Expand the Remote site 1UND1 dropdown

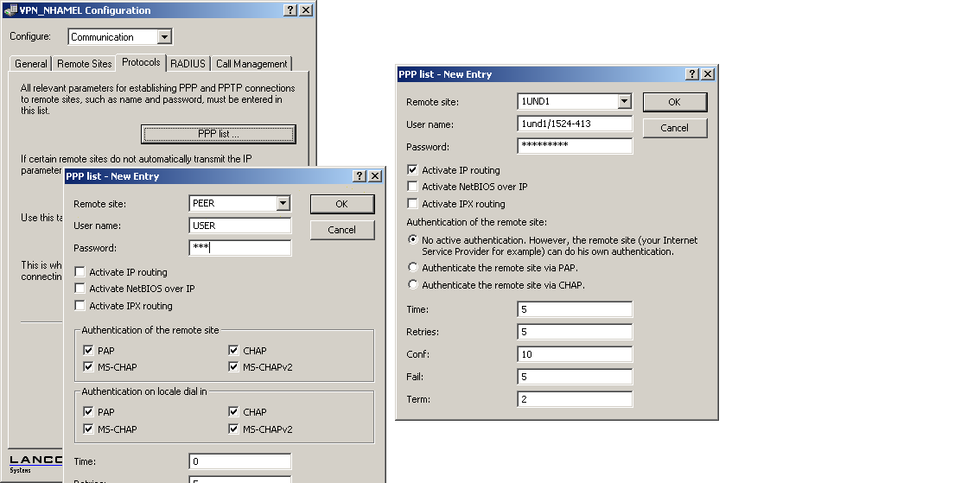[624, 102]
